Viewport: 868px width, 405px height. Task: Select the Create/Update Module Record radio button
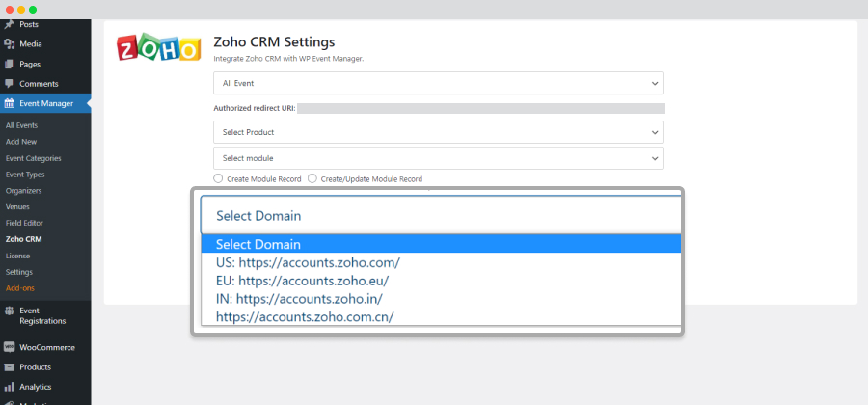[312, 178]
